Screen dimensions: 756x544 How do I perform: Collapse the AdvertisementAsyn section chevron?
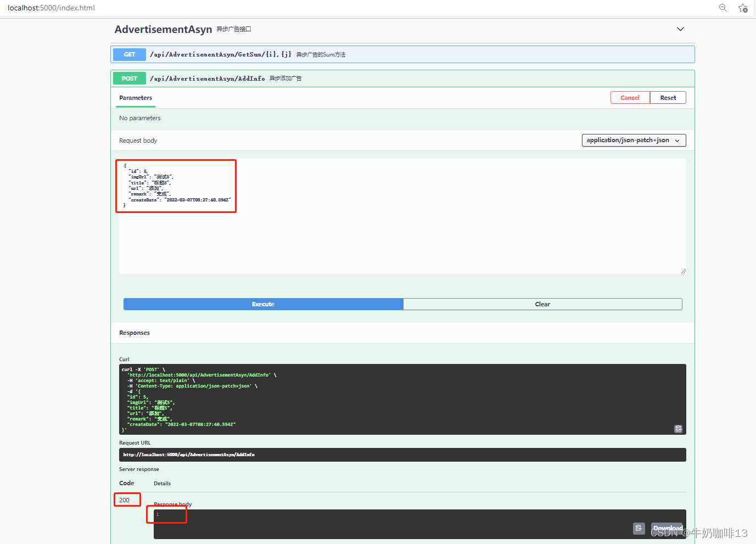(680, 29)
